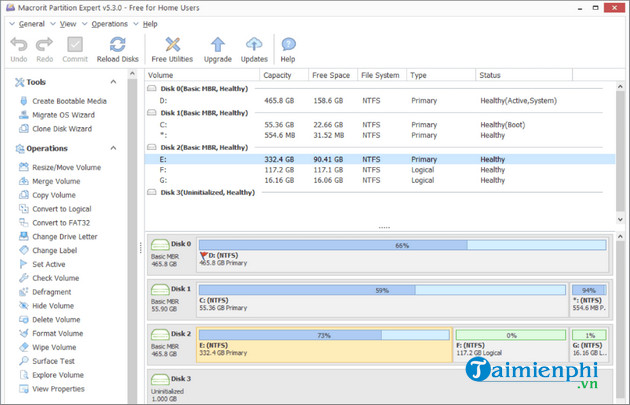This screenshot has width=630, height=405.
Task: Click the Copy Volume icon
Action: point(24,195)
